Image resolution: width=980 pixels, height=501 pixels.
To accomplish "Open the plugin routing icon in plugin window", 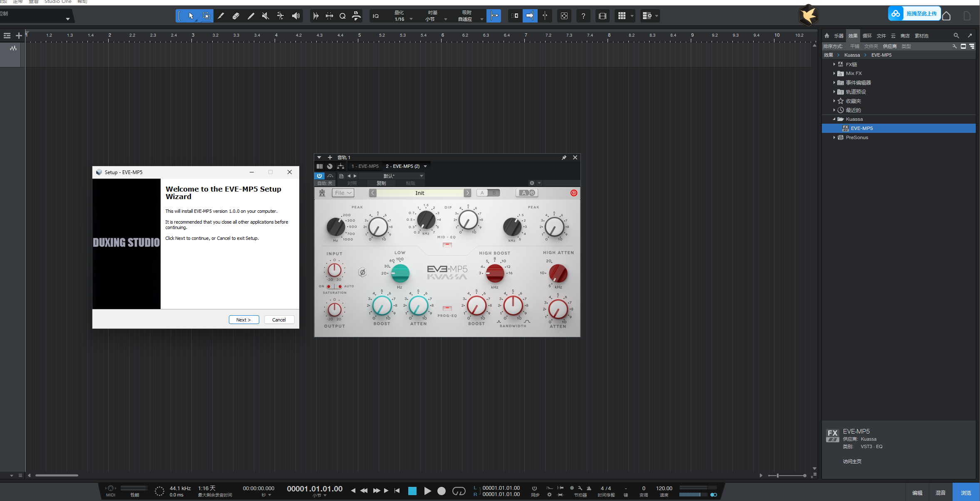I will pos(340,166).
